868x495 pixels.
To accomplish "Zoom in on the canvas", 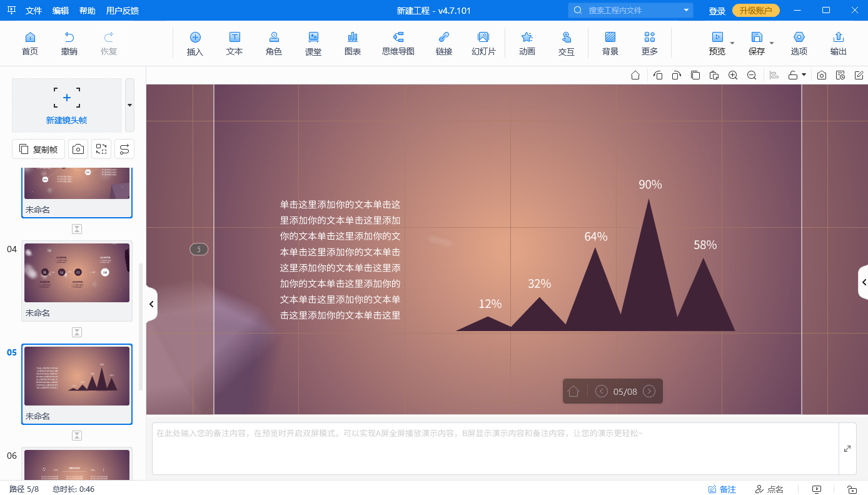I will tap(733, 75).
